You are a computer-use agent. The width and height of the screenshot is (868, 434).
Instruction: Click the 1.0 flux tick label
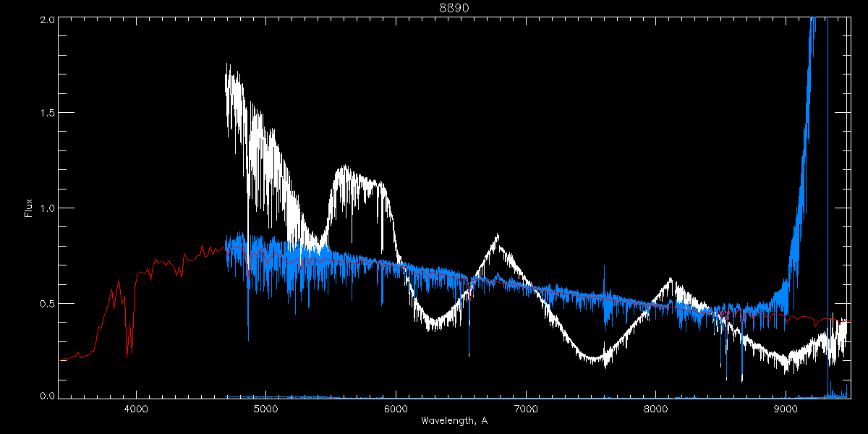[x=46, y=208]
